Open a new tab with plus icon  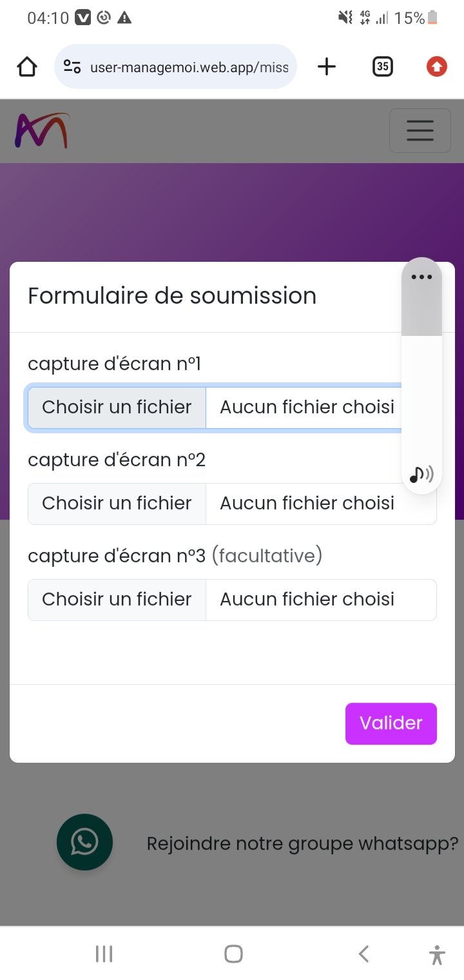(x=327, y=66)
